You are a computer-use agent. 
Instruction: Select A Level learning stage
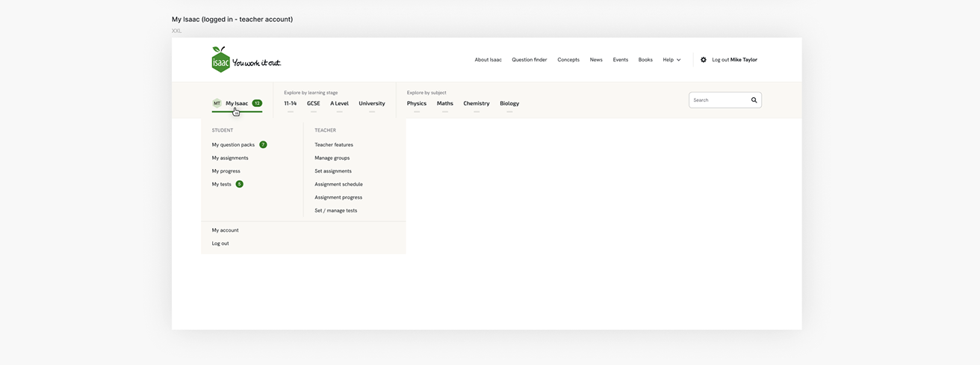(339, 103)
